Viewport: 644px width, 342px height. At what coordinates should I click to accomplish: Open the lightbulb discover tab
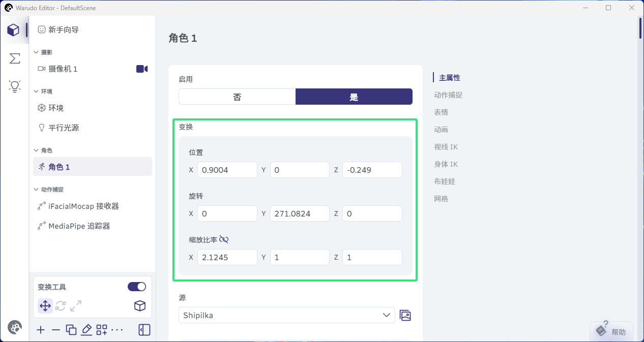coord(15,86)
